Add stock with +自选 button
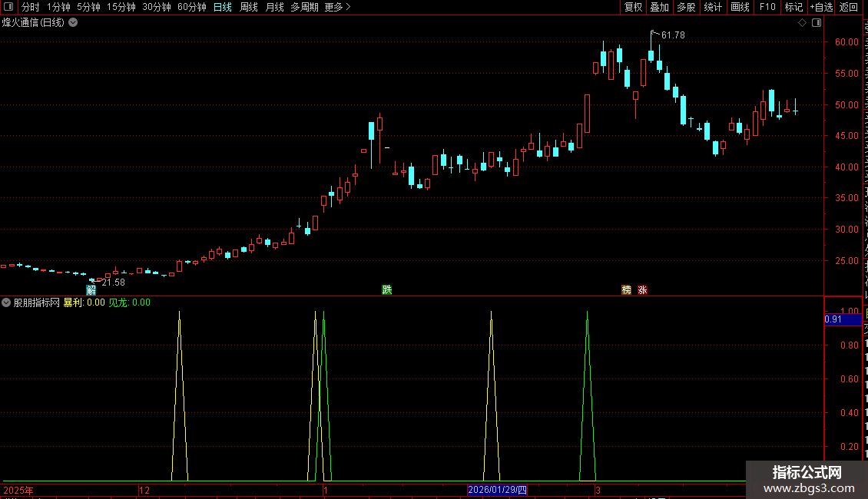This screenshot has width=868, height=499. 821,7
